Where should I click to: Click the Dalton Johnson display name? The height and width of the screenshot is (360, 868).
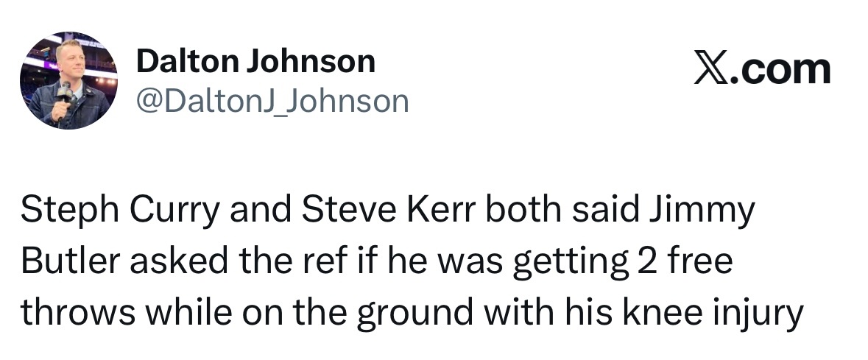pos(255,62)
